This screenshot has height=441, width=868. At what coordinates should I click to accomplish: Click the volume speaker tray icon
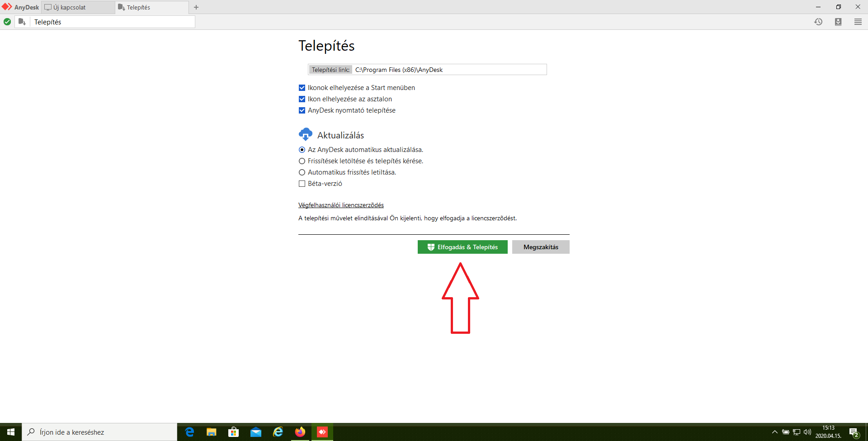tap(807, 432)
